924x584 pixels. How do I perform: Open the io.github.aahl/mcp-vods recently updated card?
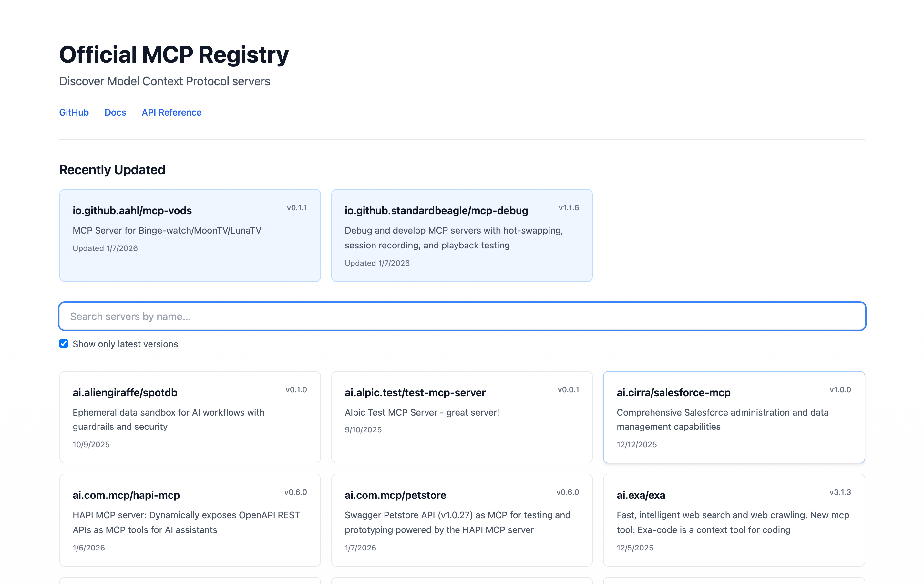[x=190, y=235]
